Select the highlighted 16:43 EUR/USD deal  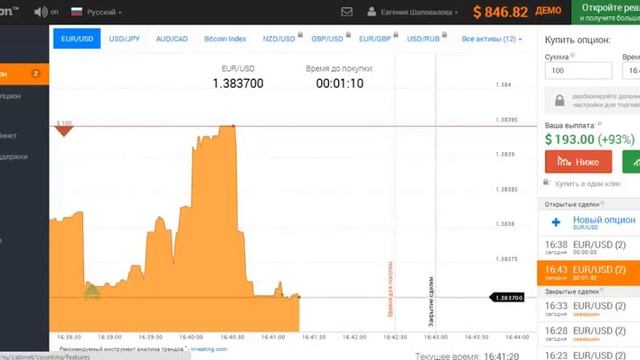(x=589, y=273)
